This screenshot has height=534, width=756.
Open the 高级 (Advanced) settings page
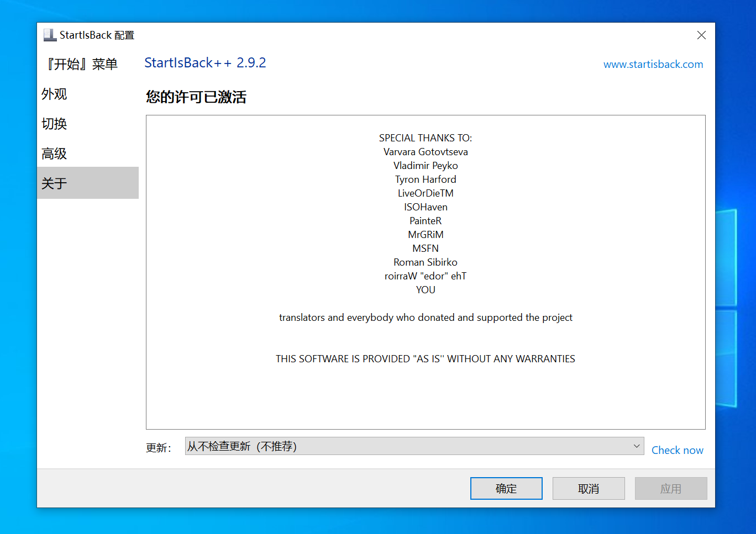(54, 154)
